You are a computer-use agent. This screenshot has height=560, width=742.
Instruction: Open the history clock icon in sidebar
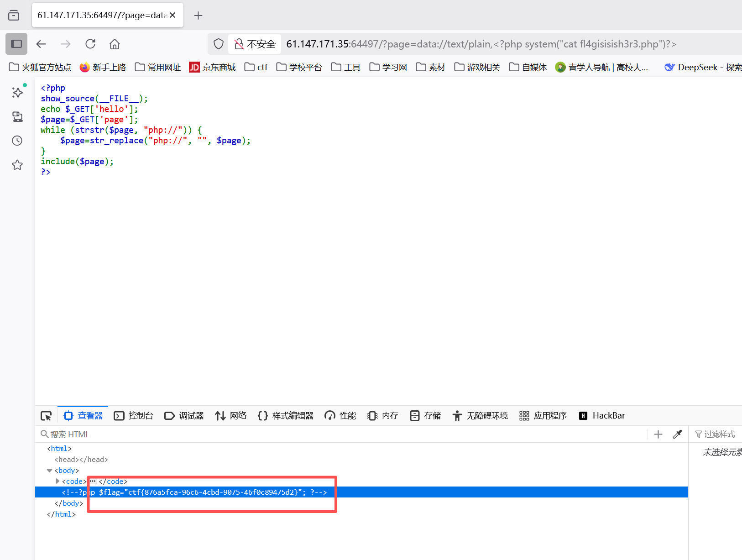coord(17,141)
